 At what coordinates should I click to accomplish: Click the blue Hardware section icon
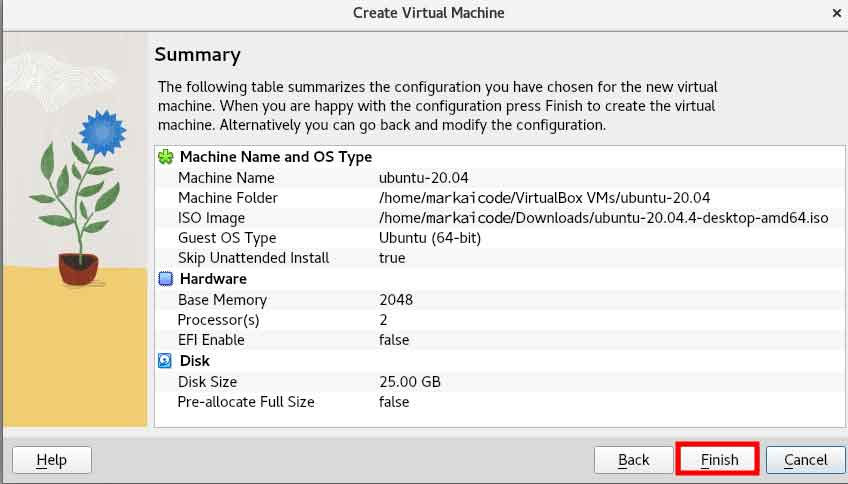pos(165,279)
